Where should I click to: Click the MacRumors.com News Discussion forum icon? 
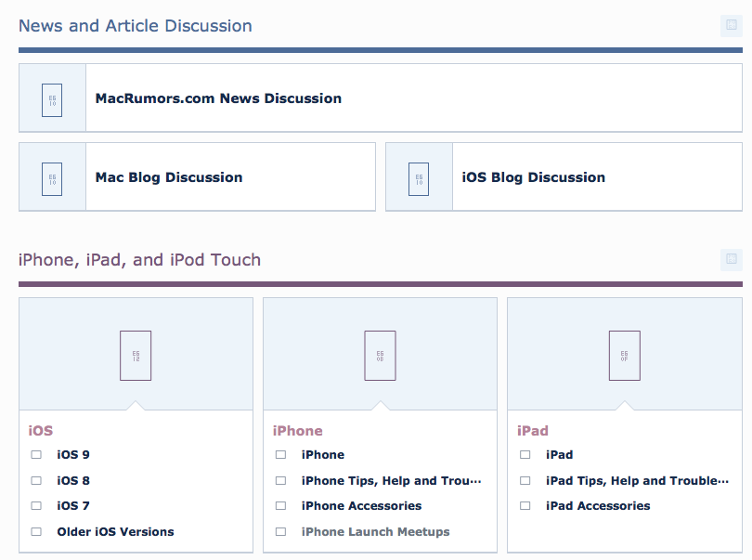52,100
